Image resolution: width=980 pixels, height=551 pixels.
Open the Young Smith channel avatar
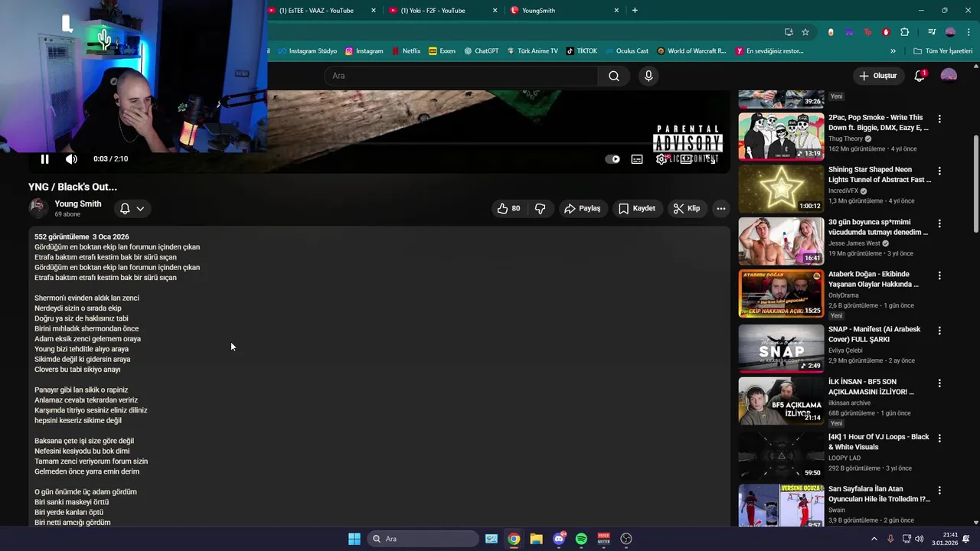pyautogui.click(x=38, y=208)
